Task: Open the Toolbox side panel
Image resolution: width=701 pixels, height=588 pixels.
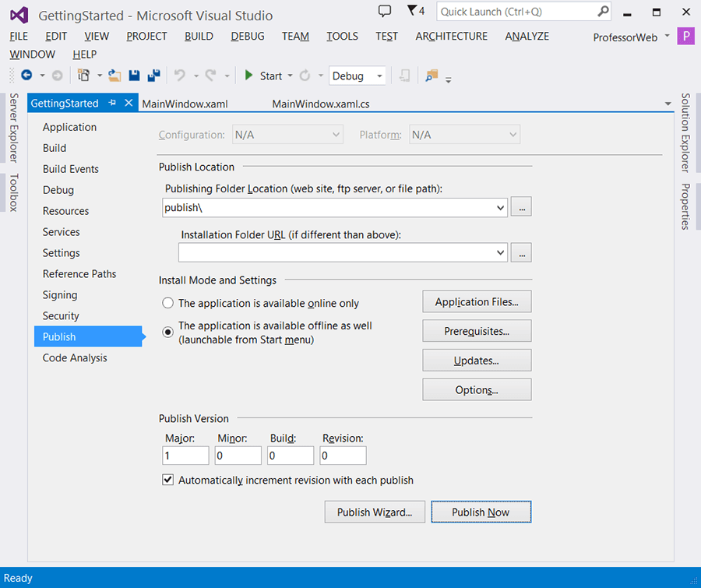Action: (x=13, y=192)
